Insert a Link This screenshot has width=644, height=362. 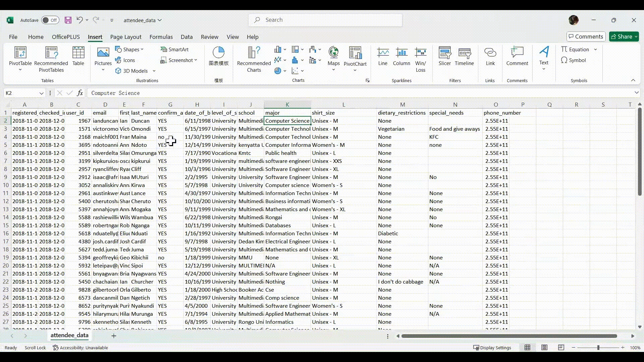click(490, 56)
